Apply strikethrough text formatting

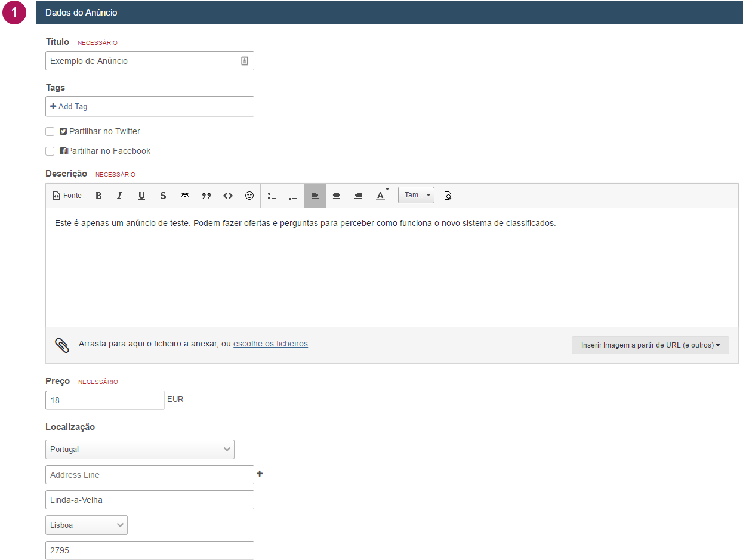163,196
